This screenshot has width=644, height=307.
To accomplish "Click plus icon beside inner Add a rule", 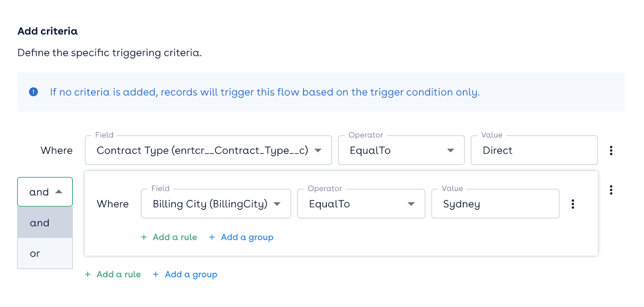I will 144,237.
